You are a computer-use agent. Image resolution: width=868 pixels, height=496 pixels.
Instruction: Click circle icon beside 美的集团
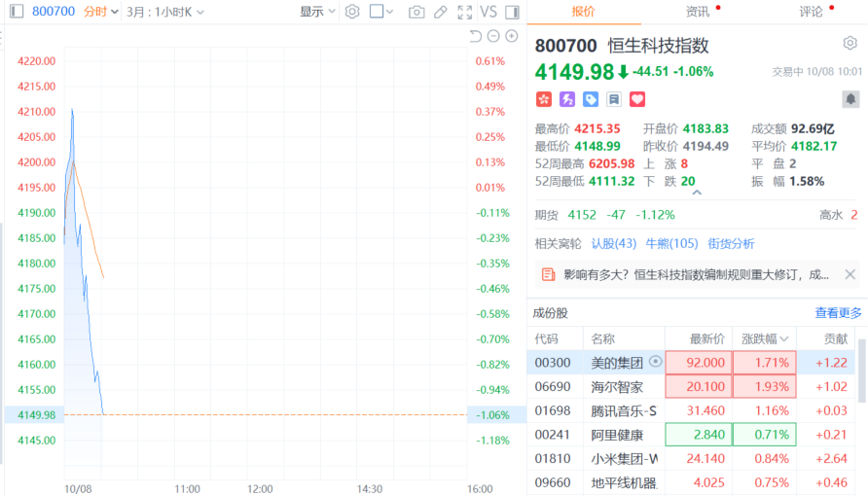point(656,362)
